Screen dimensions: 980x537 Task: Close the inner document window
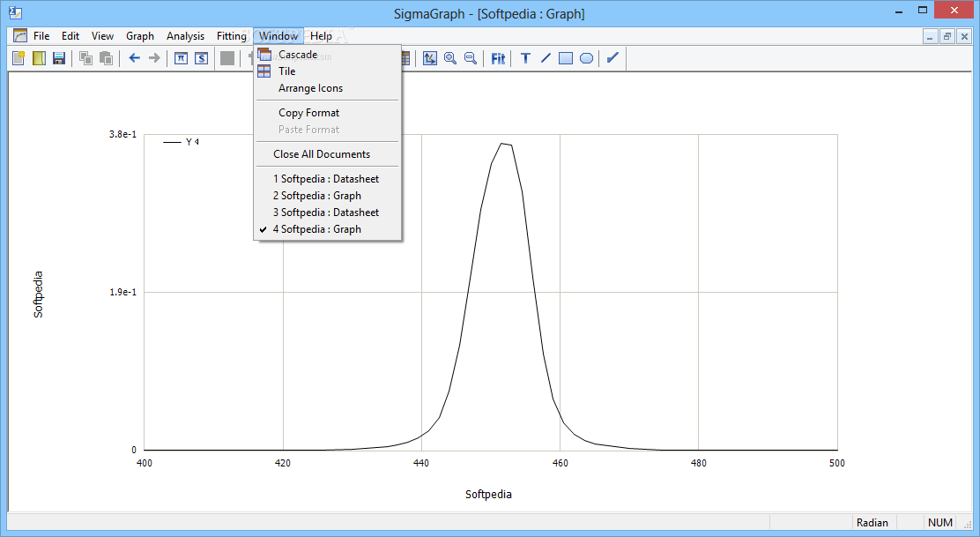click(964, 36)
